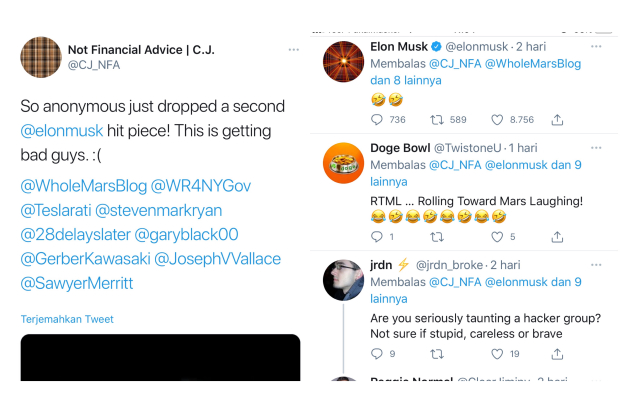The width and height of the screenshot is (620, 413).
Task: Like Elon Musk's reply tweet
Action: pyautogui.click(x=497, y=120)
